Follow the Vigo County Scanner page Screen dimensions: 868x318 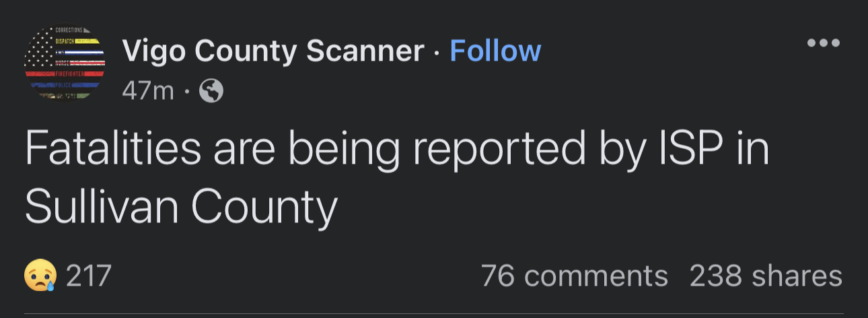(495, 51)
